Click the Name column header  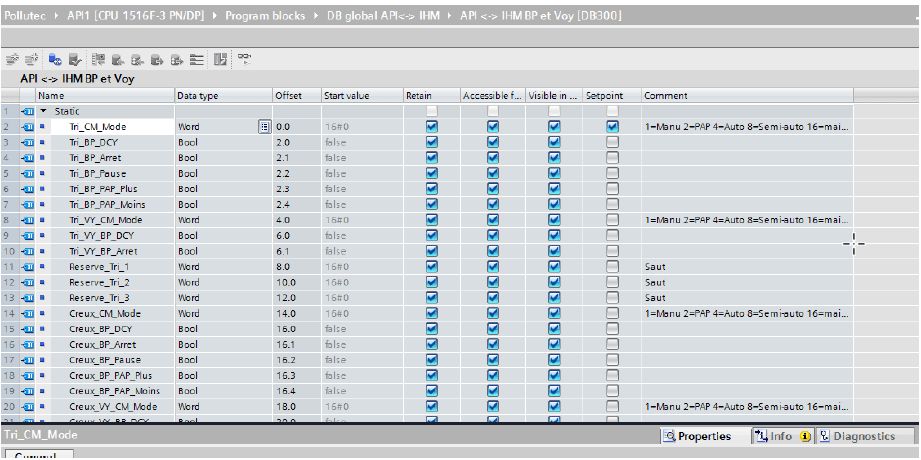point(100,96)
